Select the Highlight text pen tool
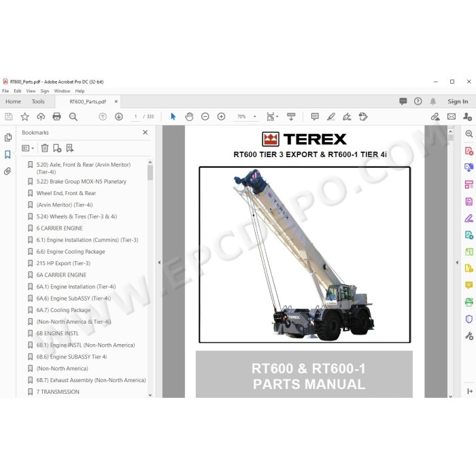This screenshot has width=476, height=476. [331, 116]
